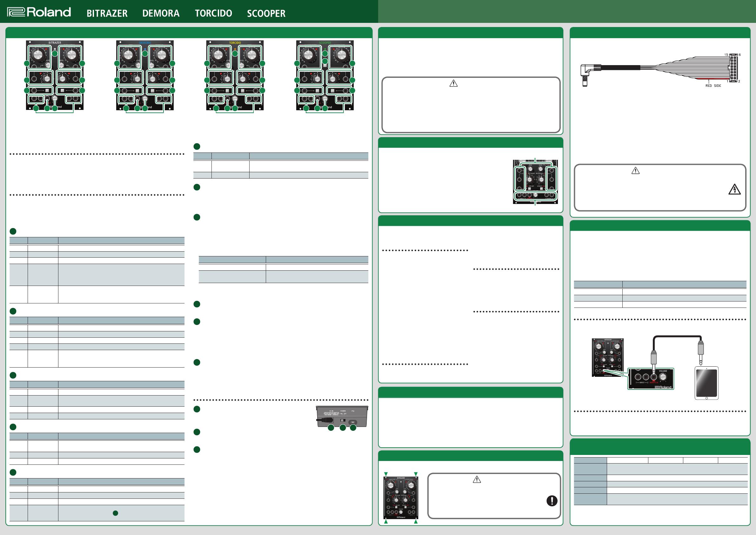Click the tablet's home button

(706, 398)
